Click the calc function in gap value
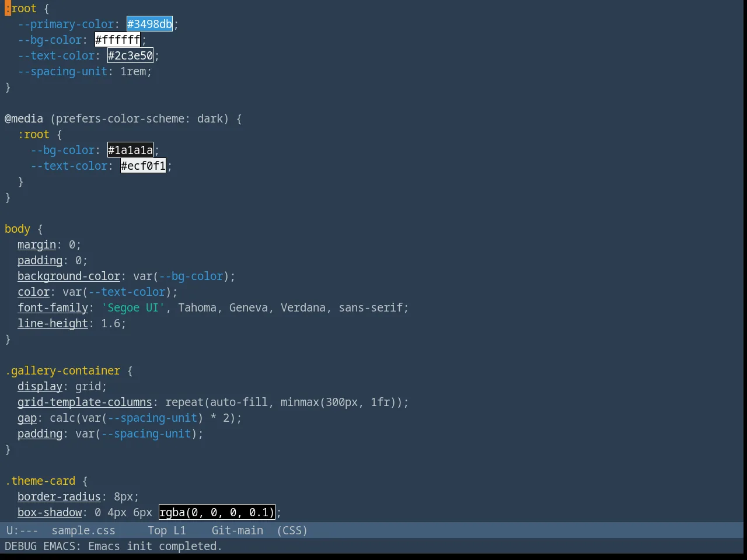The image size is (747, 560). 62,418
